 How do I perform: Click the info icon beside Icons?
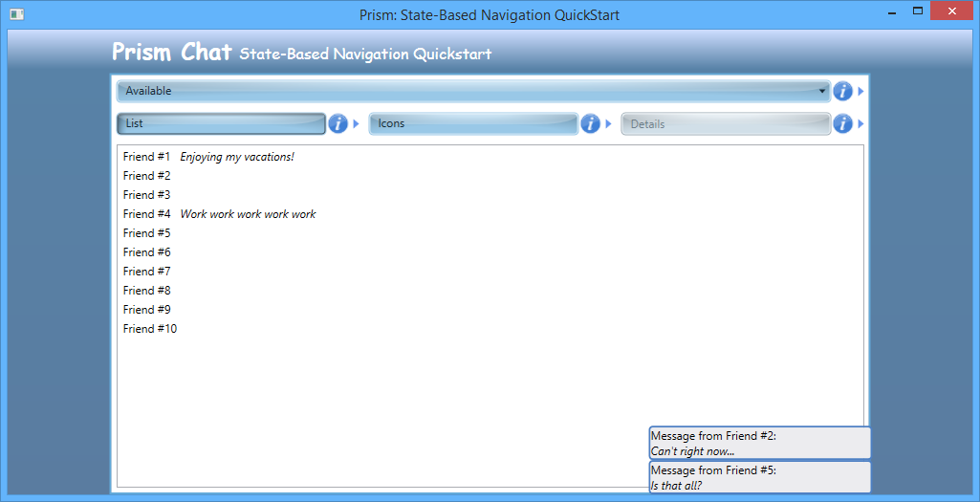(x=590, y=123)
